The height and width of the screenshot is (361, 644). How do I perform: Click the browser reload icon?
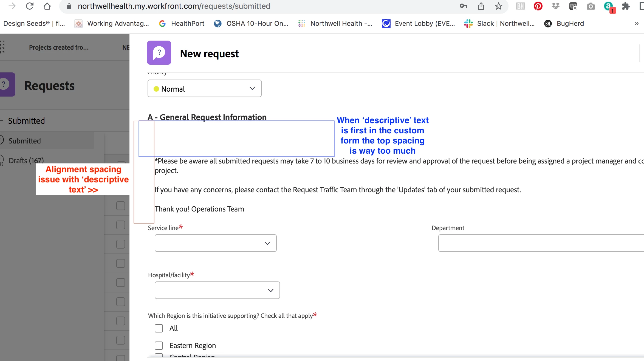click(30, 6)
